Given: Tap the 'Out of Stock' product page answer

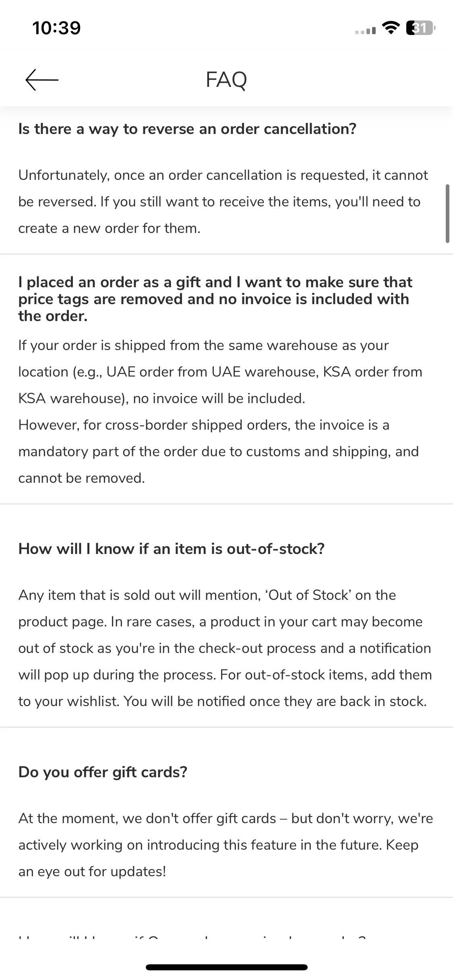Looking at the screenshot, I should pos(225,648).
